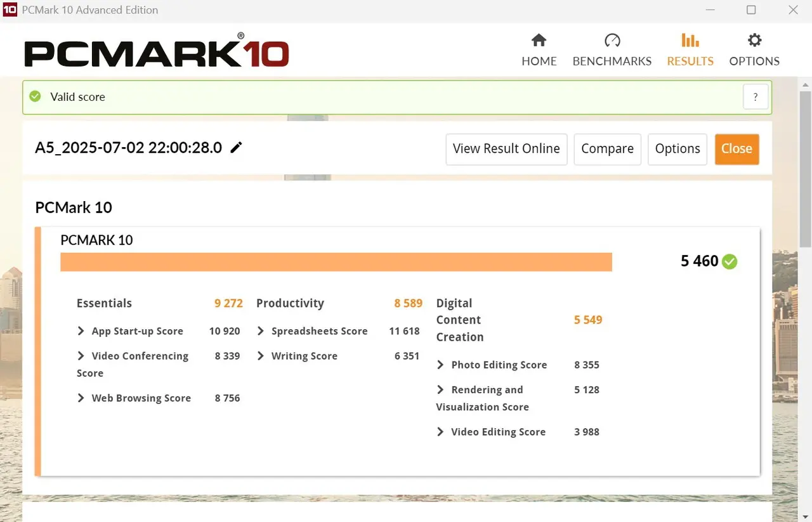This screenshot has width=812, height=522.
Task: Expand Video Conferencing Score details
Action: tap(81, 356)
